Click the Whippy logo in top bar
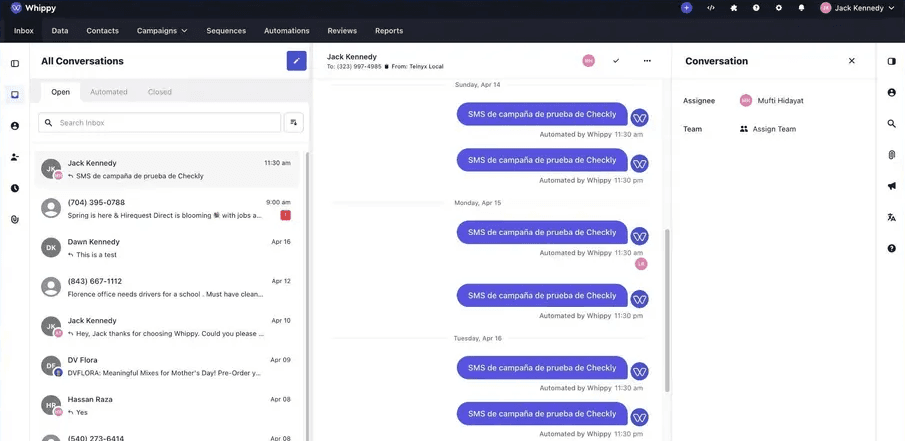The image size is (905, 441). coord(33,8)
